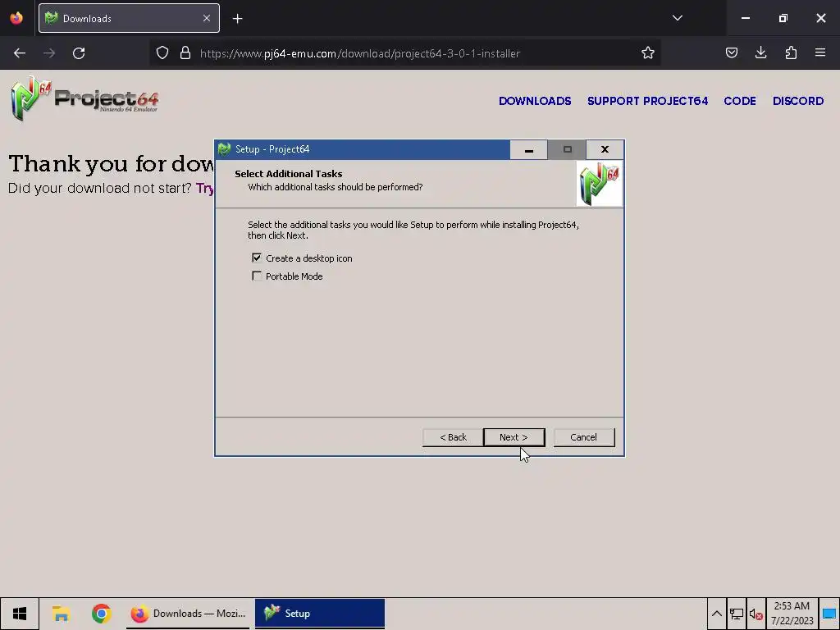840x630 pixels.
Task: Check the Portable Mode checkbox
Action: tap(257, 276)
